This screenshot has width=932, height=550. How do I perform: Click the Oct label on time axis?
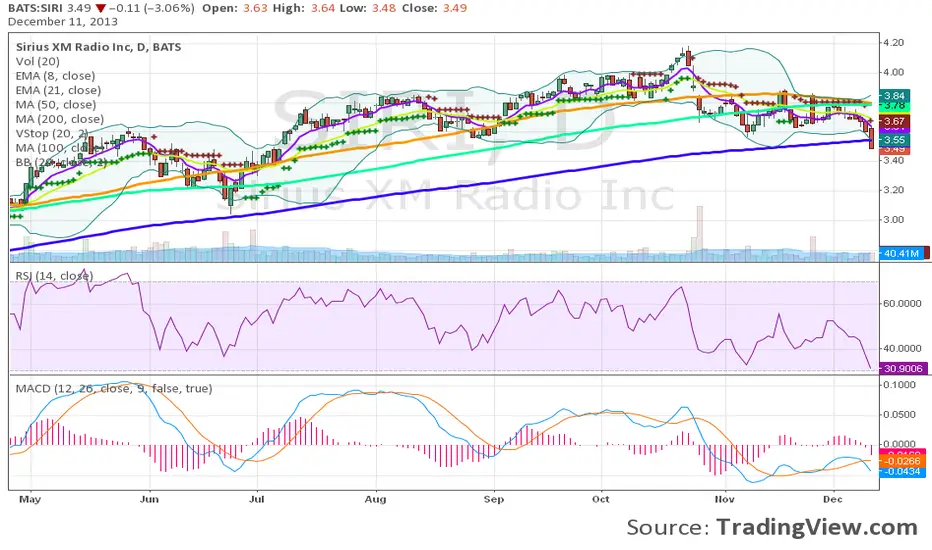pos(601,499)
